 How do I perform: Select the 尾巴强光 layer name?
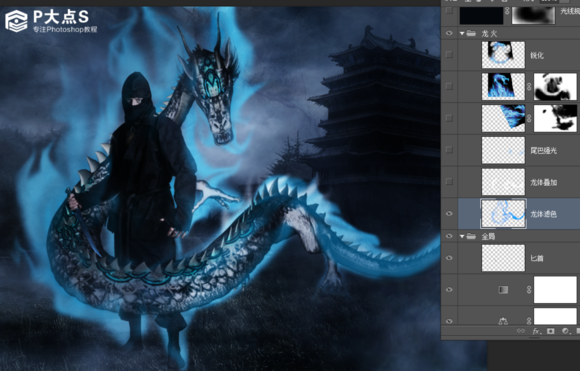(x=543, y=151)
